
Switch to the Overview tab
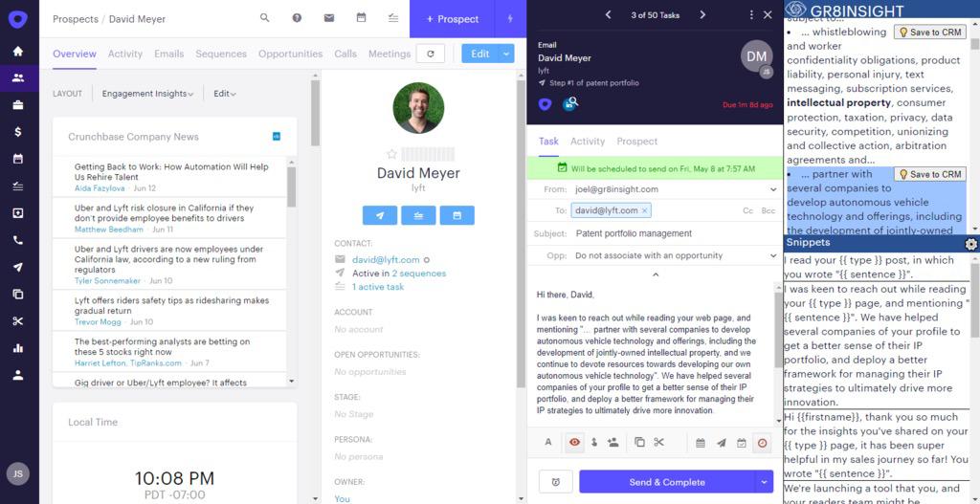coord(75,54)
